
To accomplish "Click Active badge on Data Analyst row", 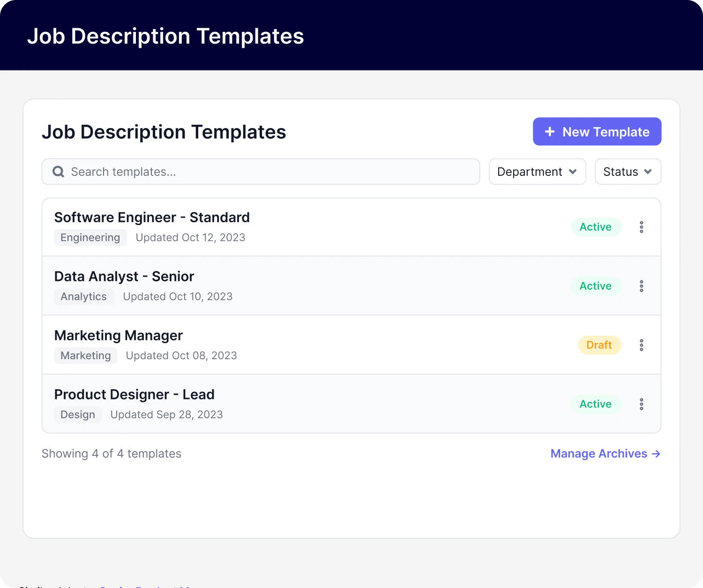I will 596,286.
